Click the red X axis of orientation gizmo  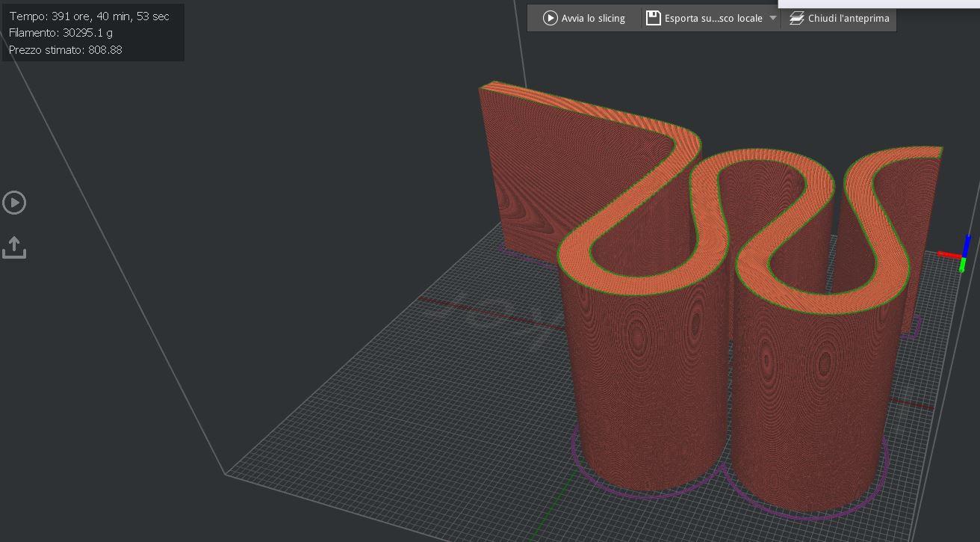pos(949,255)
